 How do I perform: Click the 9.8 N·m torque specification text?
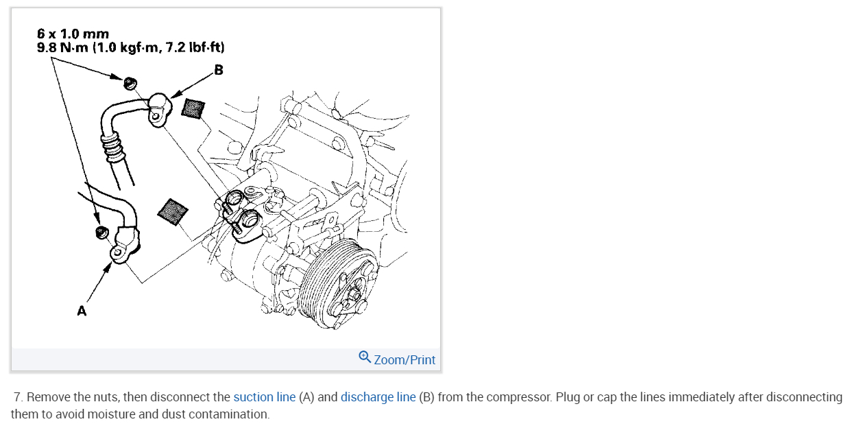tap(131, 47)
